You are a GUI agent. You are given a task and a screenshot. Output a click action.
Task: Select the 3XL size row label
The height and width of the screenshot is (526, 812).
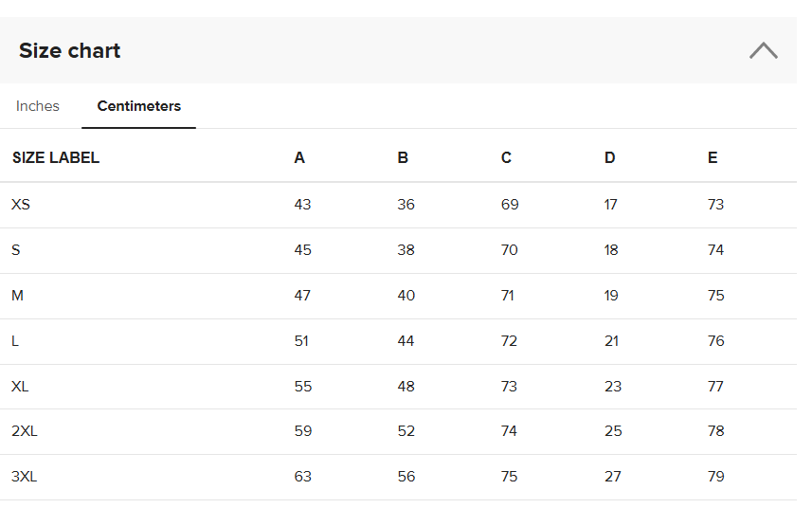[25, 477]
